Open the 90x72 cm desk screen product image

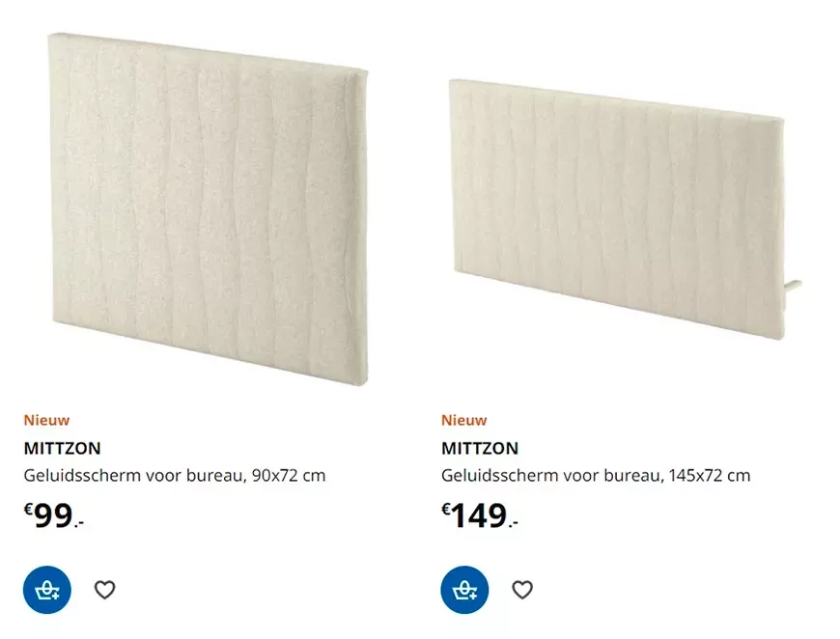[x=208, y=203]
